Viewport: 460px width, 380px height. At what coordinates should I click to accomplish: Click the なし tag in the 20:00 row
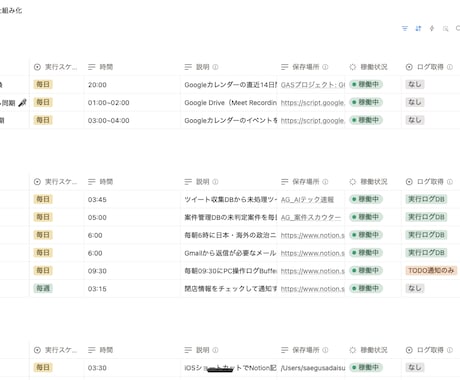click(415, 85)
